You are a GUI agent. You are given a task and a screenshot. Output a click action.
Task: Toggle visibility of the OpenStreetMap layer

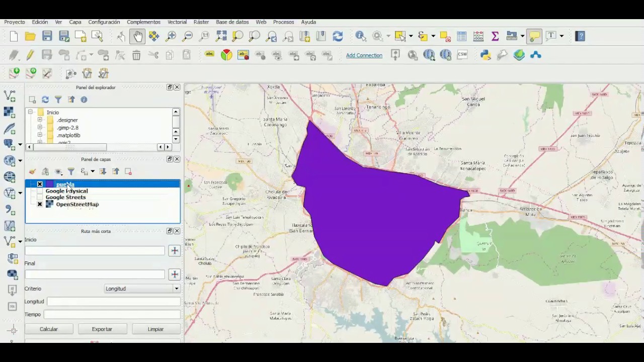pos(40,204)
